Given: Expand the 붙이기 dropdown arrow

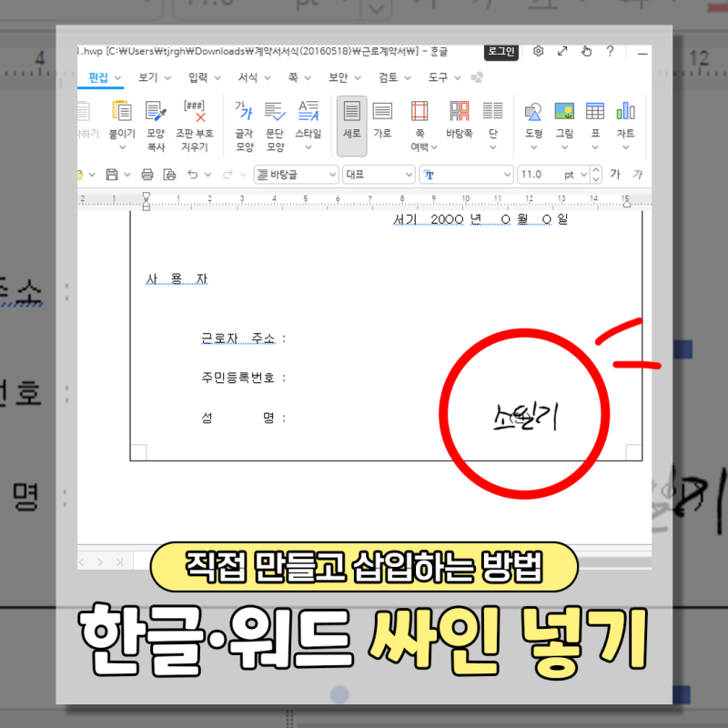Looking at the screenshot, I should 122,147.
